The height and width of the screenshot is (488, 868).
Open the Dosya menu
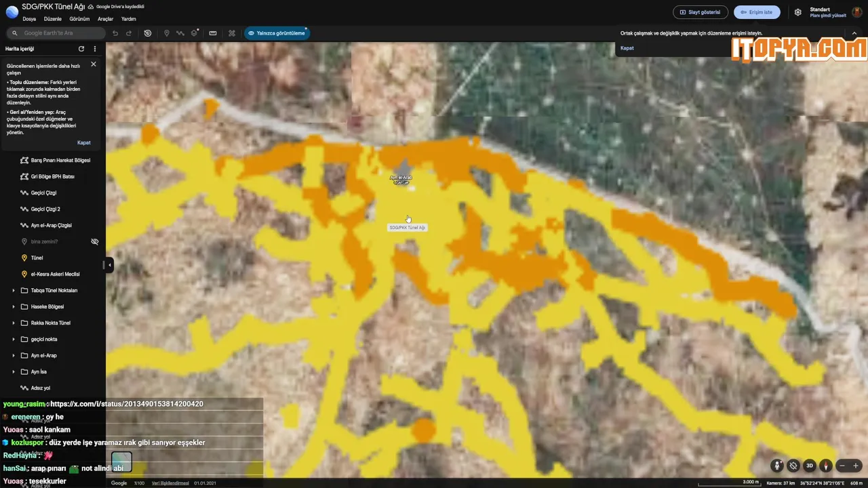(x=29, y=19)
